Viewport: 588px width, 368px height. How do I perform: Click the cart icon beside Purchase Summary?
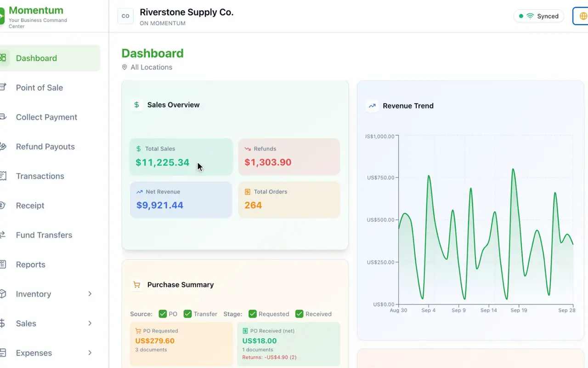pos(136,285)
